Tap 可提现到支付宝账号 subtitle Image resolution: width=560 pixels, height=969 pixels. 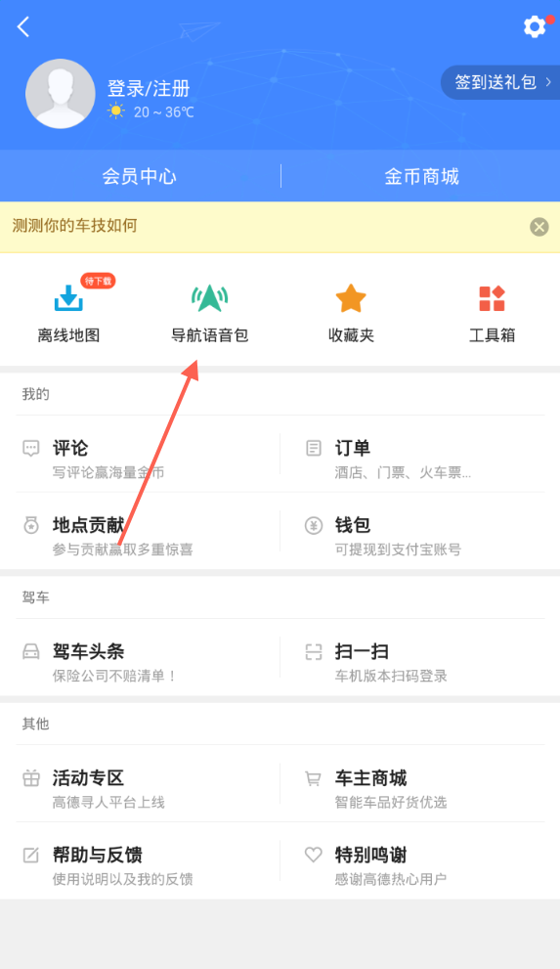(398, 550)
